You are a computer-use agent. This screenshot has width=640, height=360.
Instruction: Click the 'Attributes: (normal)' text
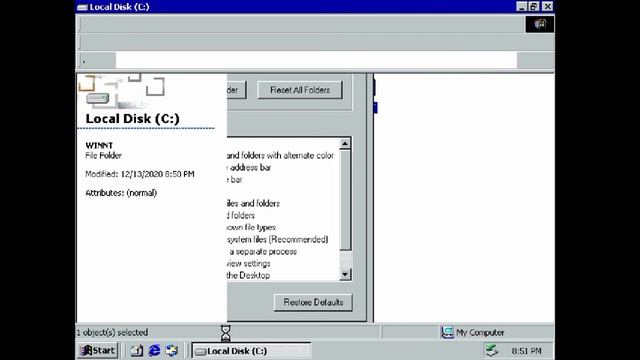(121, 193)
